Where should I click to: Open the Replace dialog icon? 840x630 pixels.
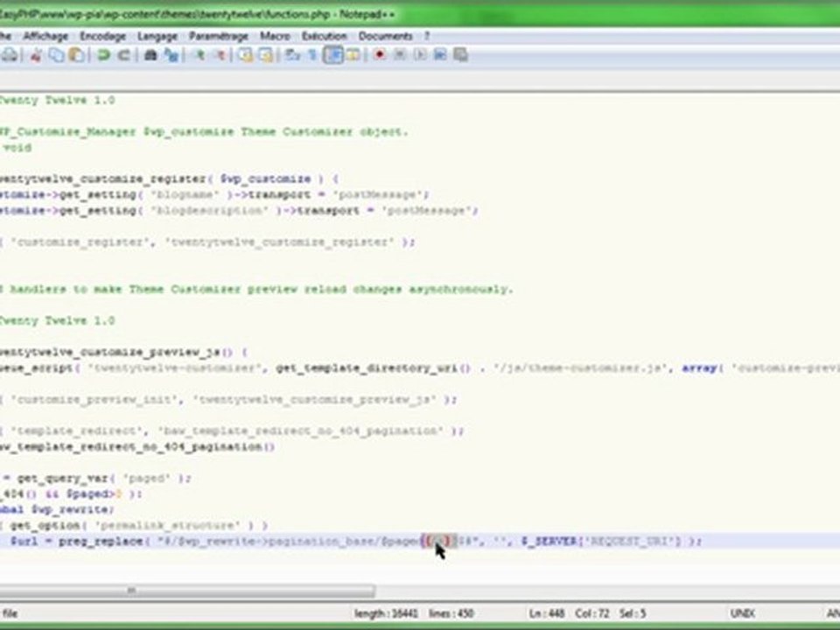click(171, 54)
